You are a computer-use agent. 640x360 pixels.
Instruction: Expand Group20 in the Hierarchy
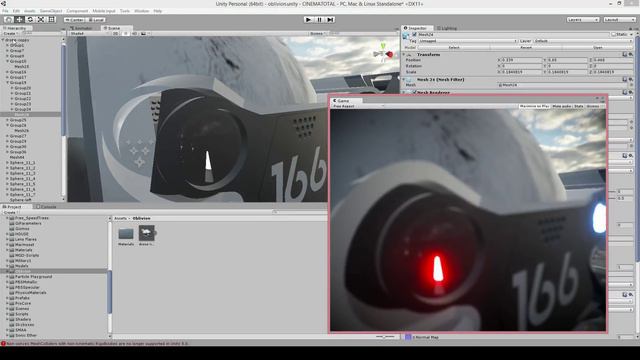point(12,88)
